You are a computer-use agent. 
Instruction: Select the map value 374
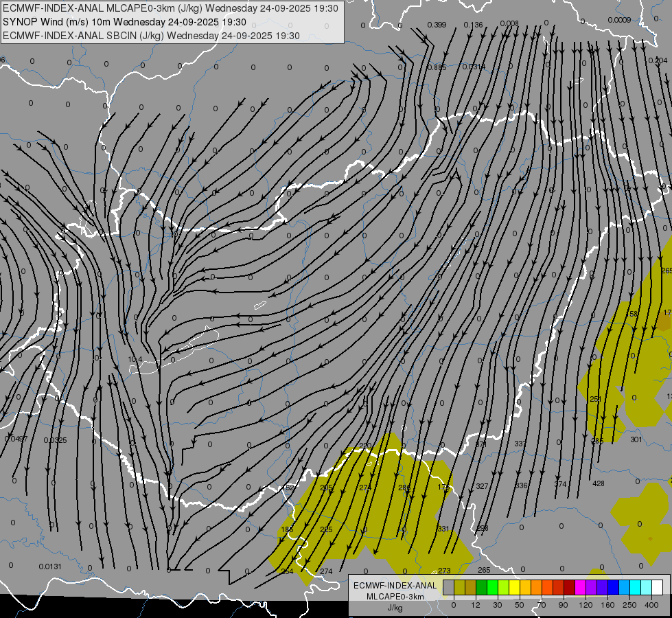point(560,484)
